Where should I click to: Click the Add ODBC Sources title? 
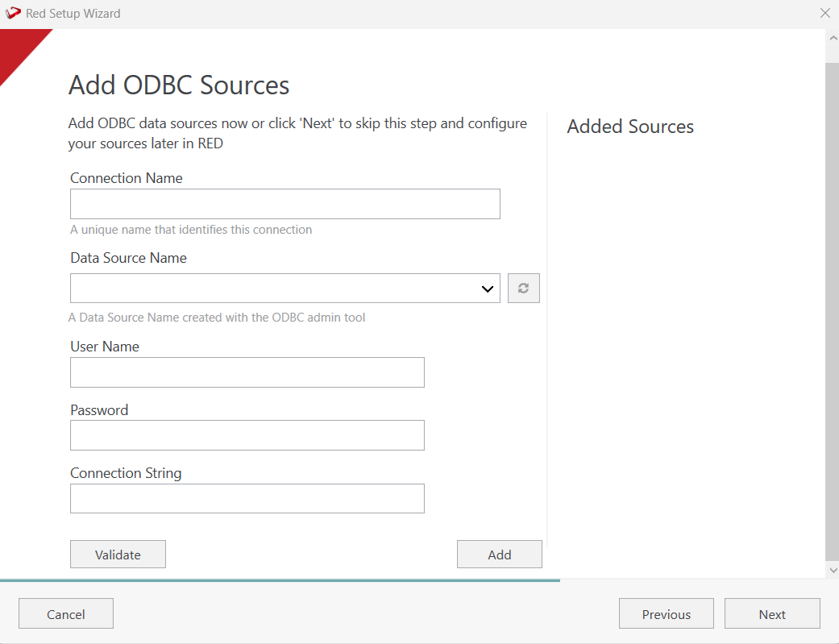[x=179, y=85]
